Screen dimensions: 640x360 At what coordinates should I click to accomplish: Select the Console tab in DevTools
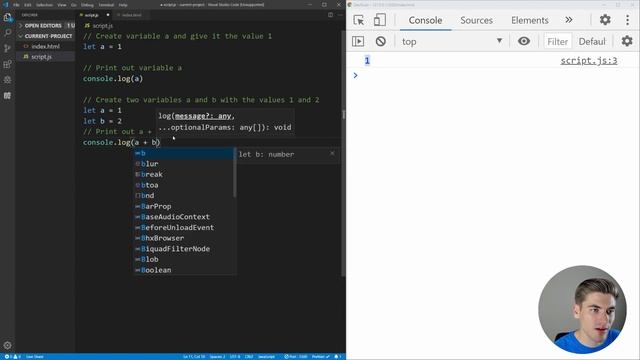click(x=425, y=20)
